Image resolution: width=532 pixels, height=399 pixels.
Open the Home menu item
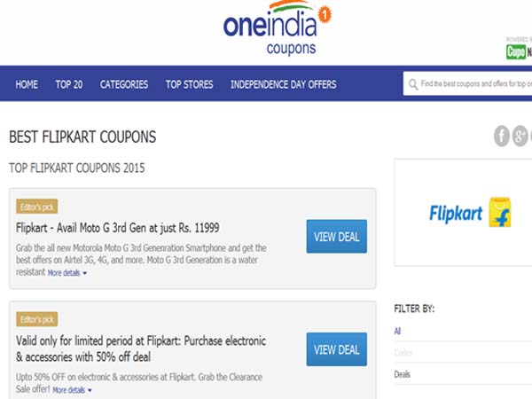27,85
